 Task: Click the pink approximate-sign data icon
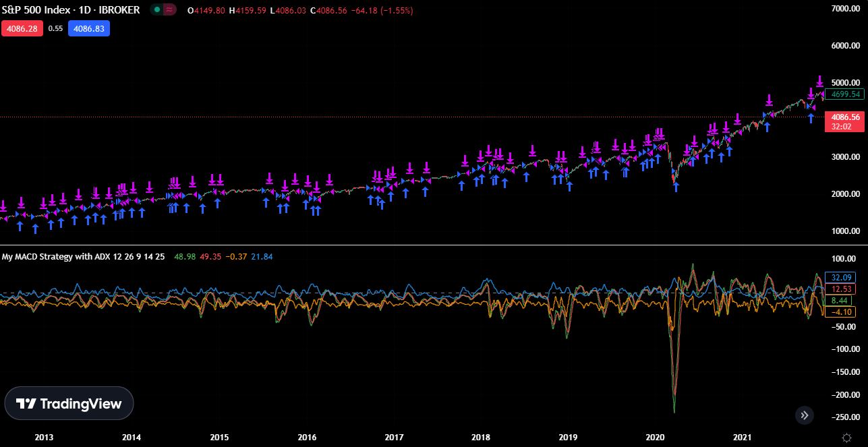click(170, 11)
